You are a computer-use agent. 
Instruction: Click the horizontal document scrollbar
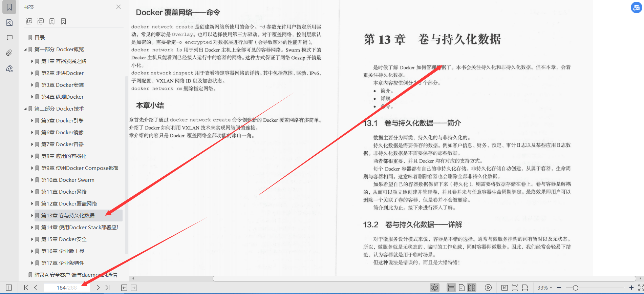(x=424, y=278)
